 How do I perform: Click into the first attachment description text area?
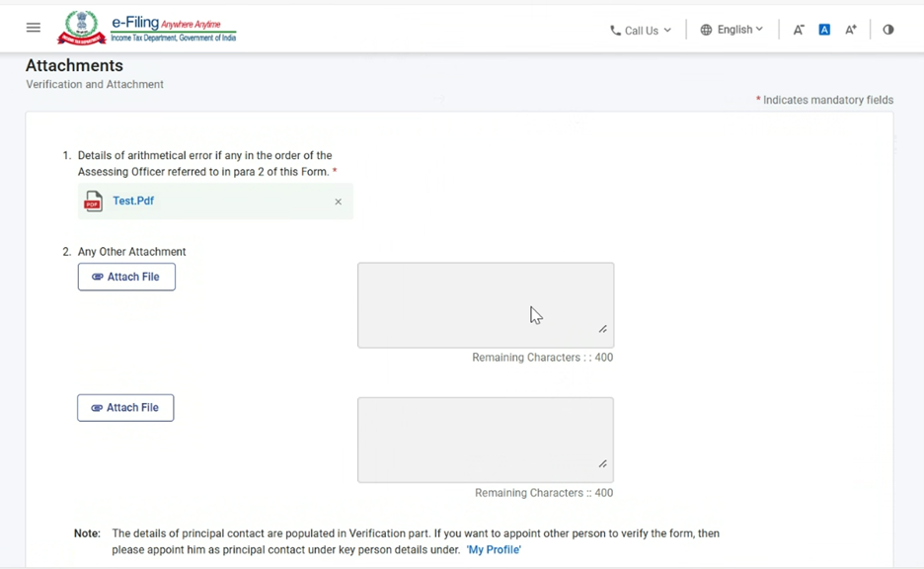485,304
